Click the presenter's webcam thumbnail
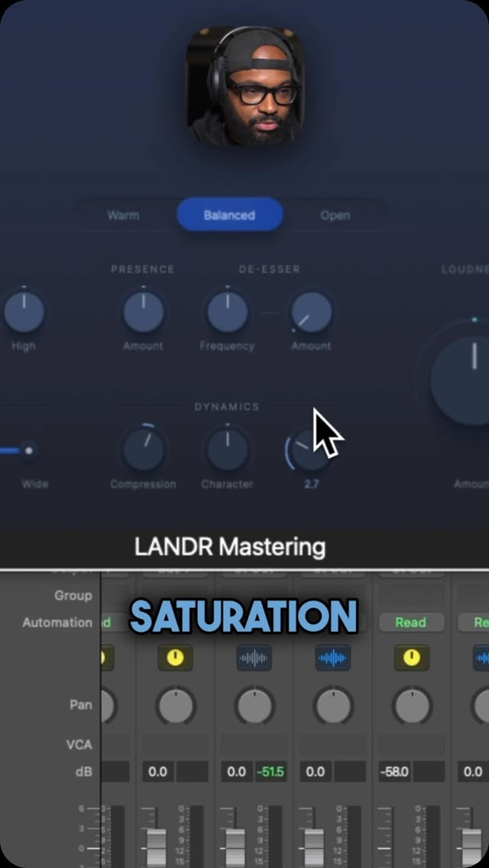 245,86
